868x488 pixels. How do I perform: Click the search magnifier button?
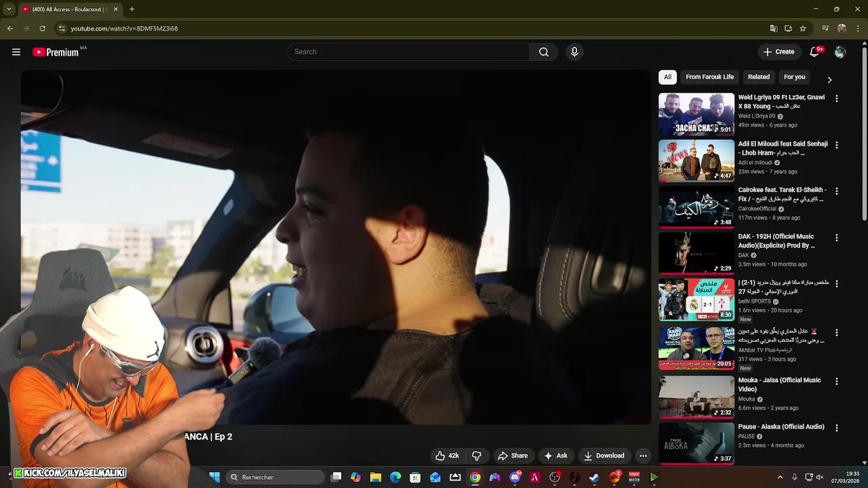click(x=544, y=52)
